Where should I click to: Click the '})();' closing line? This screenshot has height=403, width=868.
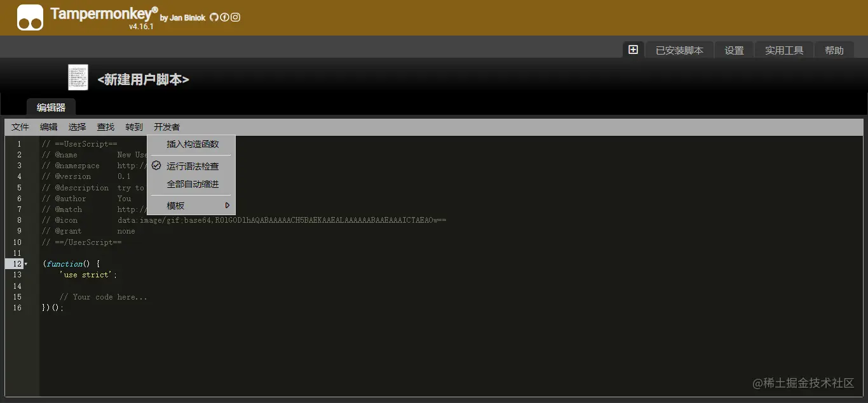coord(53,308)
